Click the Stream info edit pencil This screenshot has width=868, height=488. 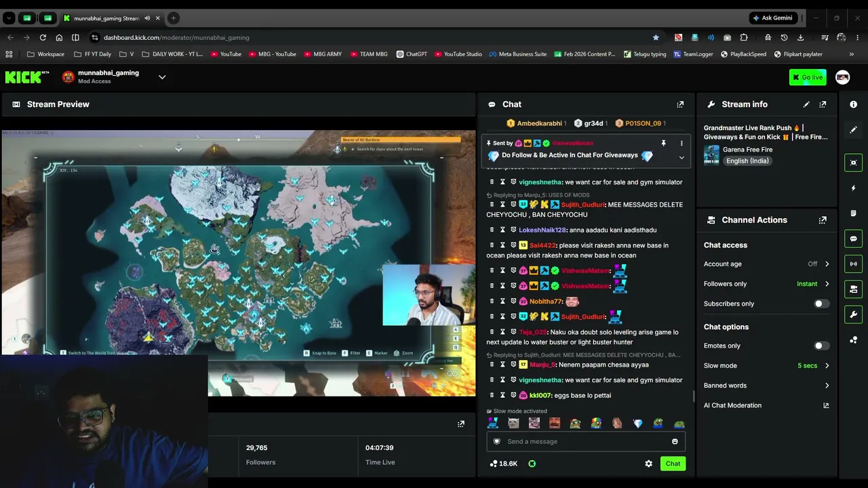[x=806, y=104]
